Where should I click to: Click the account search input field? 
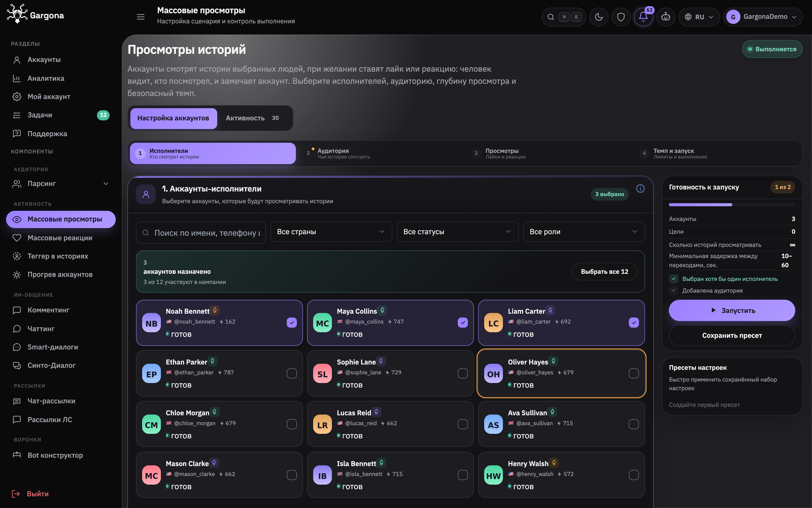tap(201, 232)
